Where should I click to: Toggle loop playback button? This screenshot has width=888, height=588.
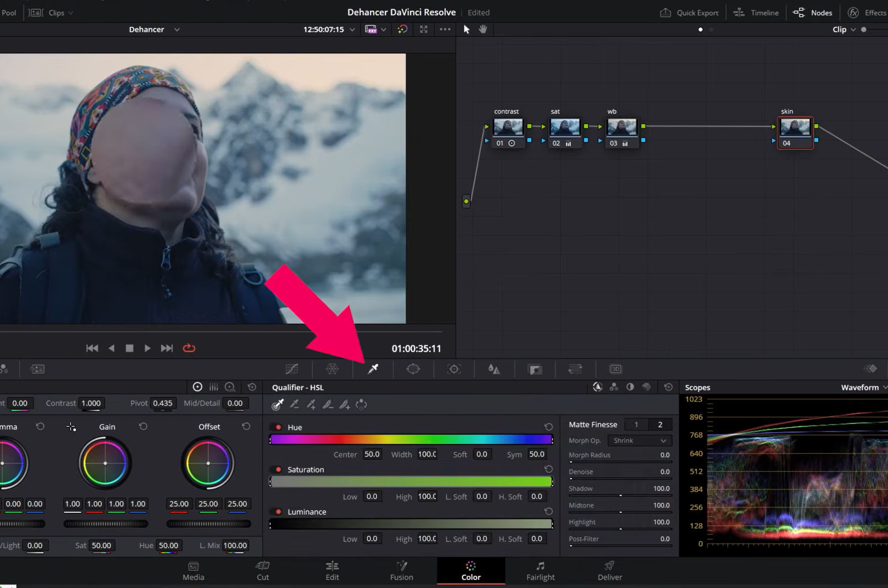click(x=189, y=348)
